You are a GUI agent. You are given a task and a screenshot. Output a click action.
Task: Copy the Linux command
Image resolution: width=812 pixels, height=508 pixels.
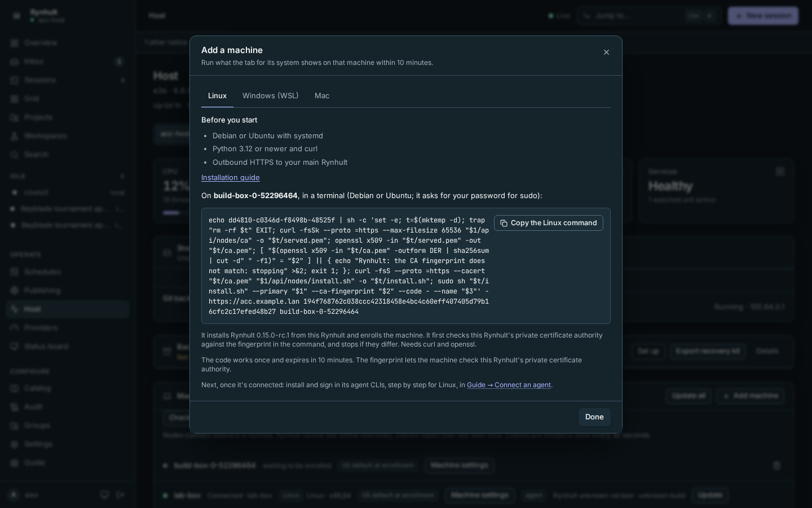[549, 223]
